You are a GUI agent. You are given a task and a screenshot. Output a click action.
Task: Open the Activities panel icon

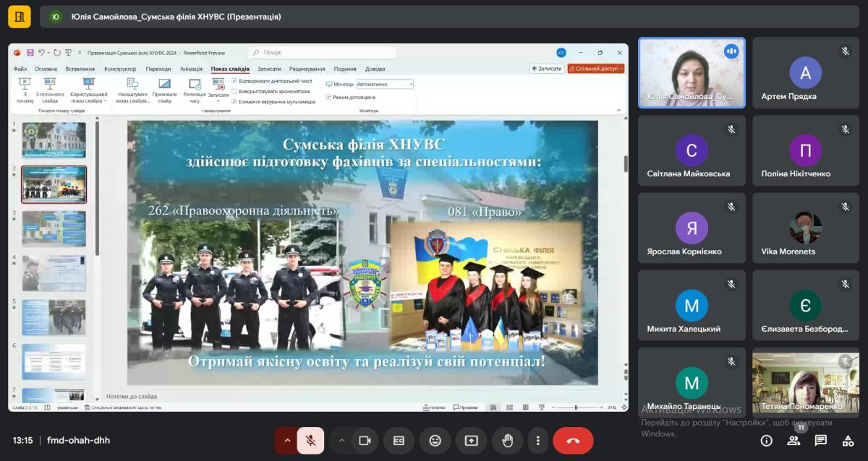(848, 441)
